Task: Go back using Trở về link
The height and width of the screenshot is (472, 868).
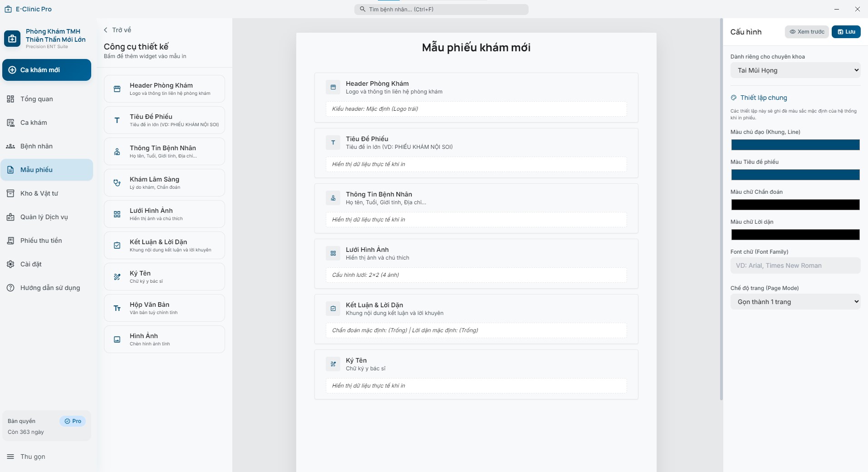Action: tap(118, 30)
